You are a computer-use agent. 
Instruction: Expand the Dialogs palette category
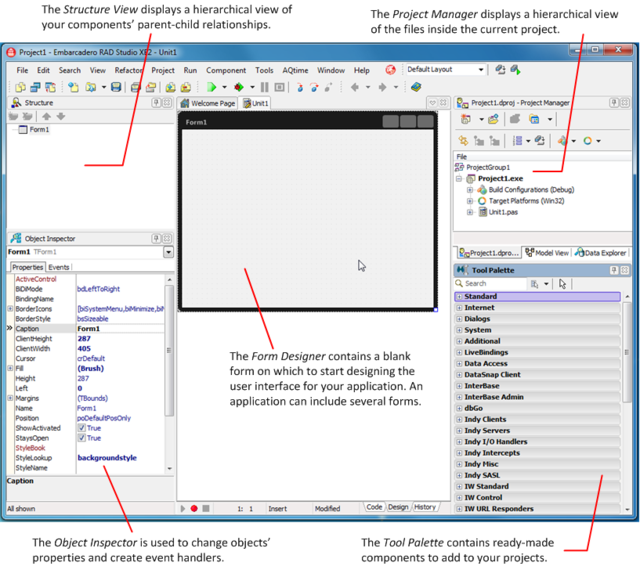[x=459, y=319]
